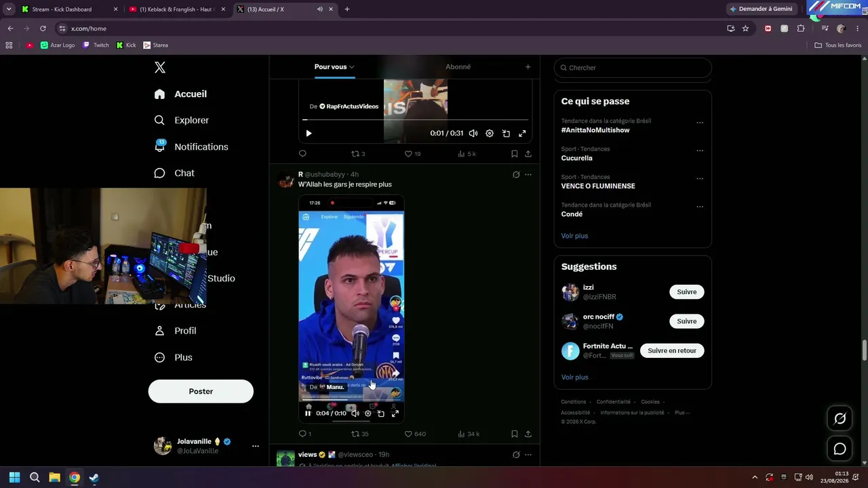This screenshot has width=868, height=488.
Task: Open more options on views post
Action: pyautogui.click(x=528, y=455)
